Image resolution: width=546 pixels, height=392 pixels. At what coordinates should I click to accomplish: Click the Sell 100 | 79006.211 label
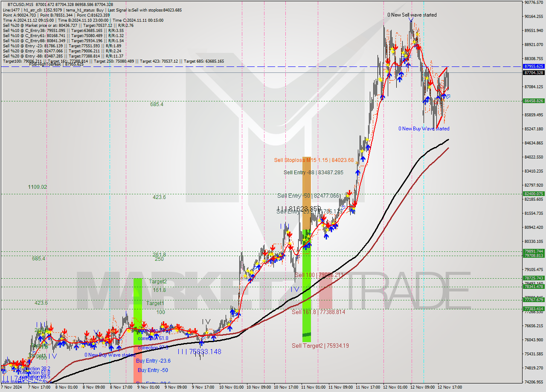[319, 275]
